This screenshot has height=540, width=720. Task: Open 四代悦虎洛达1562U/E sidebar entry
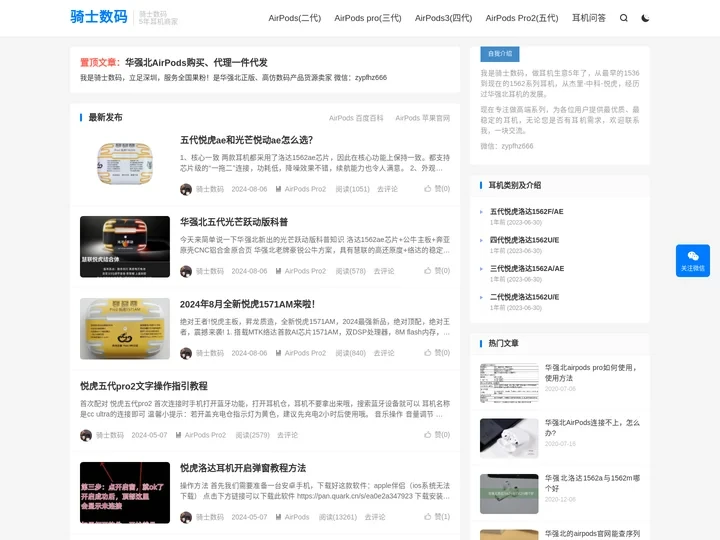point(524,240)
